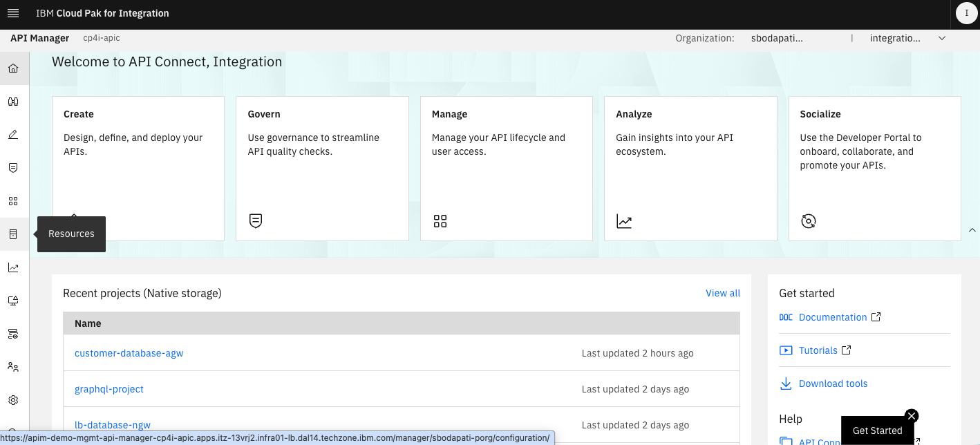
Task: Open the customer-database-agw project
Action: [129, 353]
